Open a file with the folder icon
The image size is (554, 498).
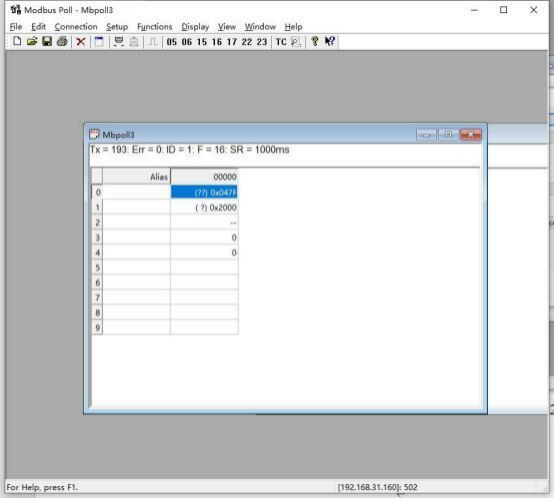(x=32, y=41)
